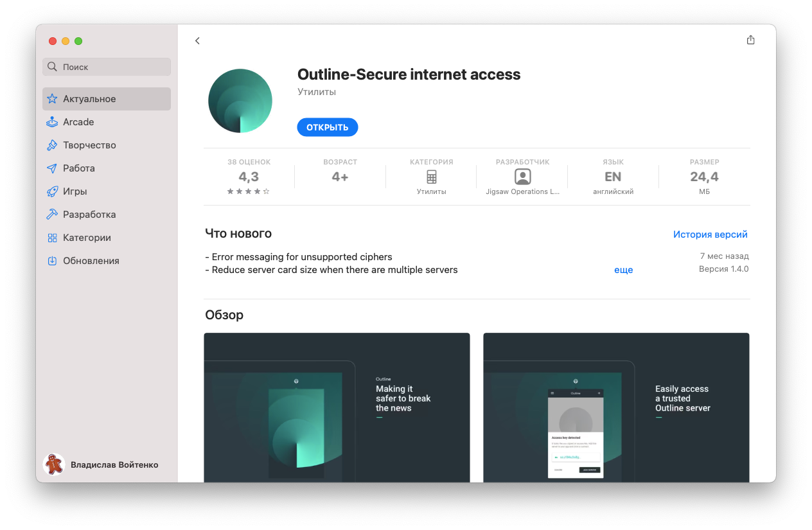Image resolution: width=812 pixels, height=530 pixels.
Task: Click the 'Error messaging for unsupported ciphers' line
Action: (x=299, y=257)
